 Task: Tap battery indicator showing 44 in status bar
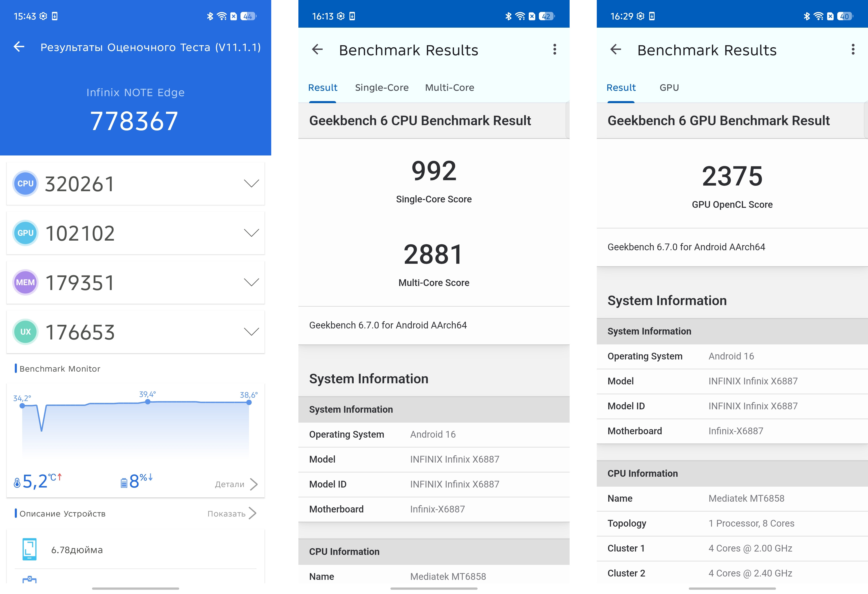tap(248, 16)
